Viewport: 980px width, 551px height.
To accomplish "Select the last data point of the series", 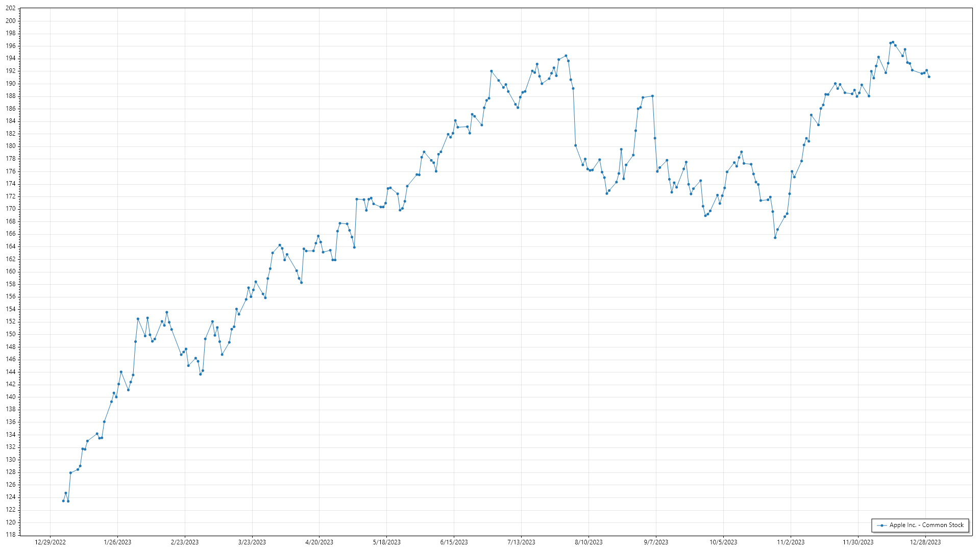I will click(929, 77).
